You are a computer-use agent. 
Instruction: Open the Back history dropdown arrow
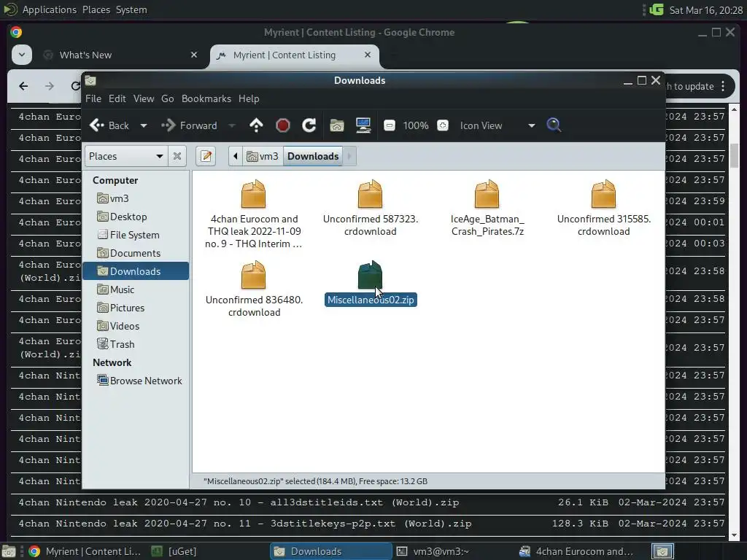[x=144, y=125]
